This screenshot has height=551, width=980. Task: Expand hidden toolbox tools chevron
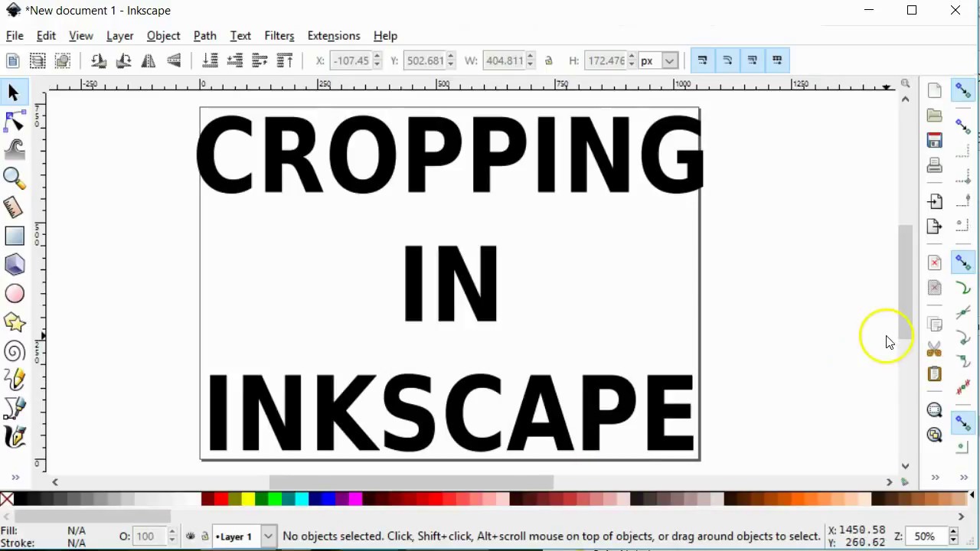[15, 478]
